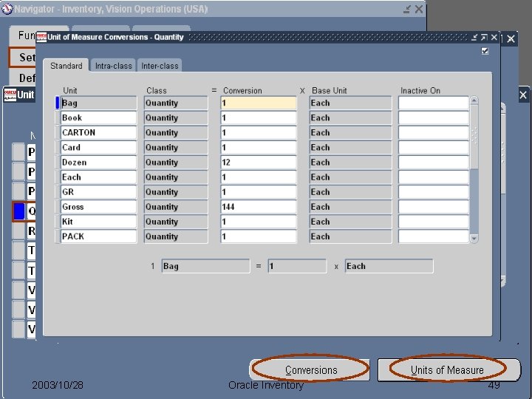Minimize the Navigator window
The image size is (532, 399).
pos(407,9)
